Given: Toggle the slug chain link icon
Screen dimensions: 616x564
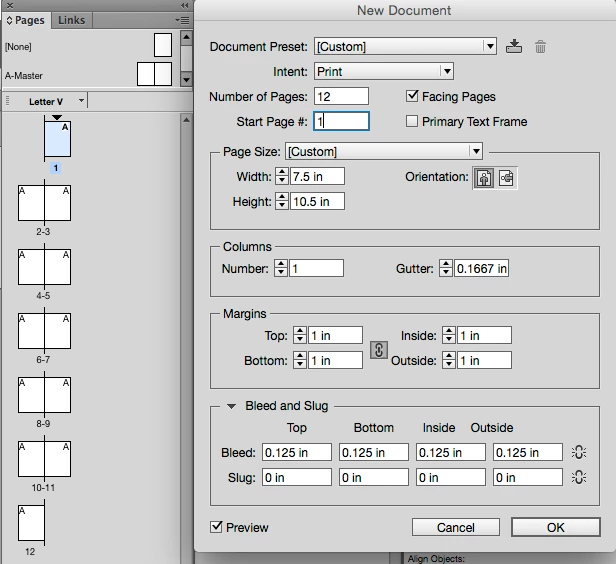Looking at the screenshot, I should (x=579, y=478).
